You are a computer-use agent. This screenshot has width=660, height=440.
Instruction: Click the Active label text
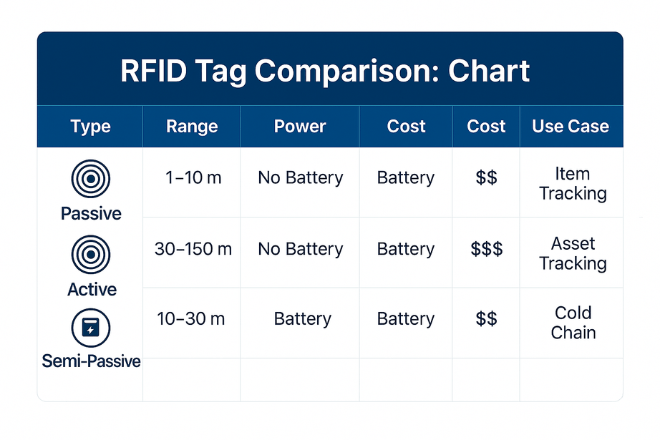pyautogui.click(x=90, y=289)
